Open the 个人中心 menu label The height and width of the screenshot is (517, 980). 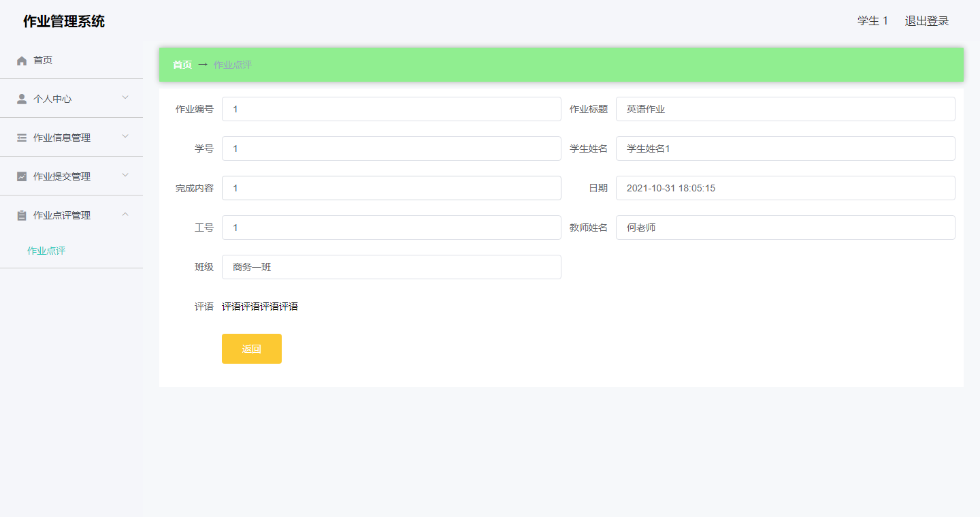coord(52,99)
